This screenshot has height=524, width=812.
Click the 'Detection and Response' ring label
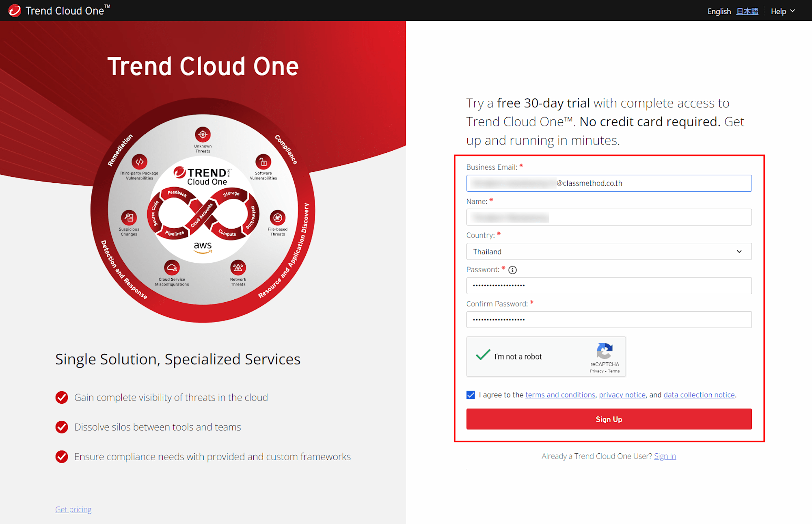click(x=123, y=270)
